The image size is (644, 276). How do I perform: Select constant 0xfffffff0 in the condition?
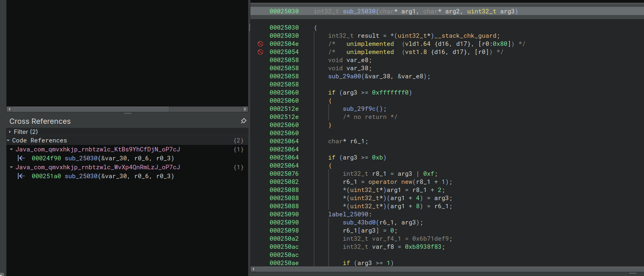[x=390, y=93]
